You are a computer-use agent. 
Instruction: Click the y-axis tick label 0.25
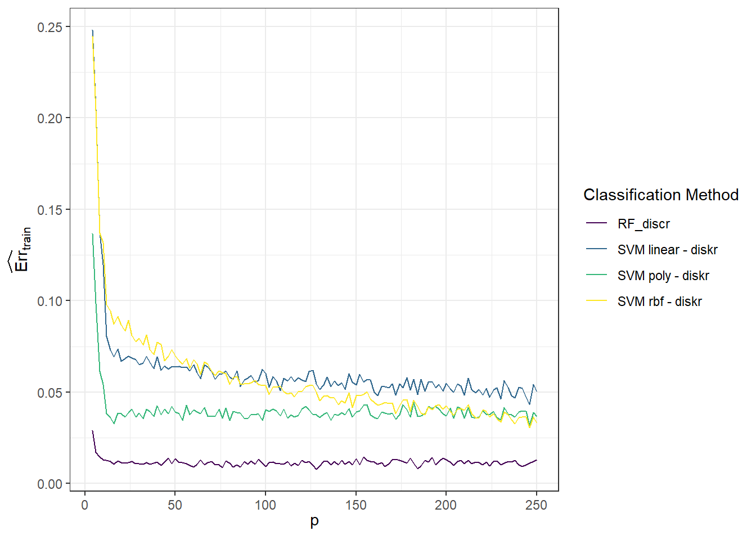[x=50, y=27]
